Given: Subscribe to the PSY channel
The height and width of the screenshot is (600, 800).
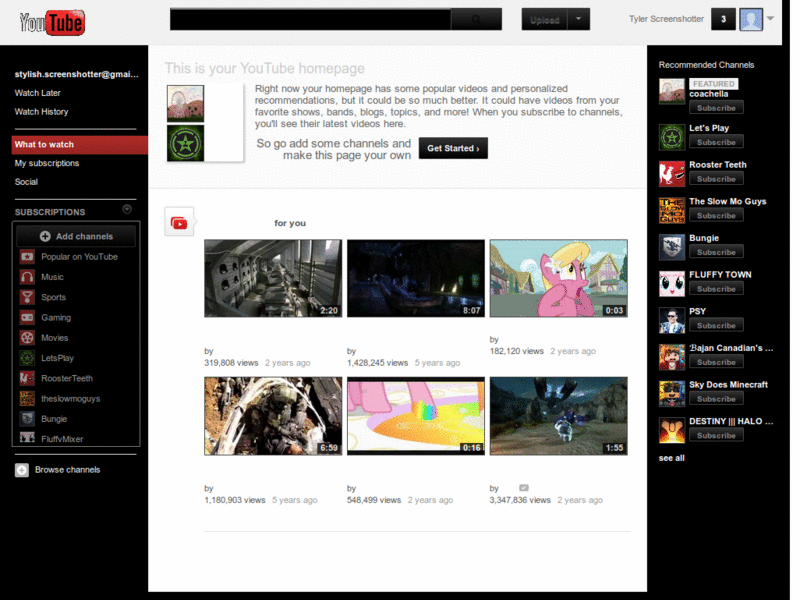Looking at the screenshot, I should pos(716,325).
